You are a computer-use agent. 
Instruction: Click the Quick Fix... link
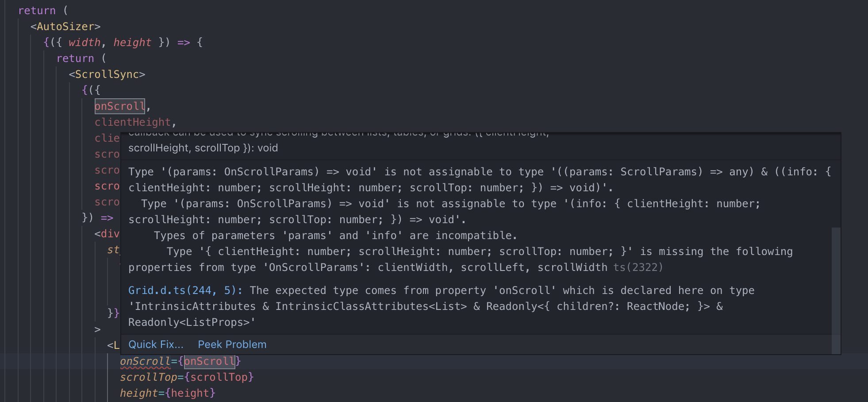(156, 344)
